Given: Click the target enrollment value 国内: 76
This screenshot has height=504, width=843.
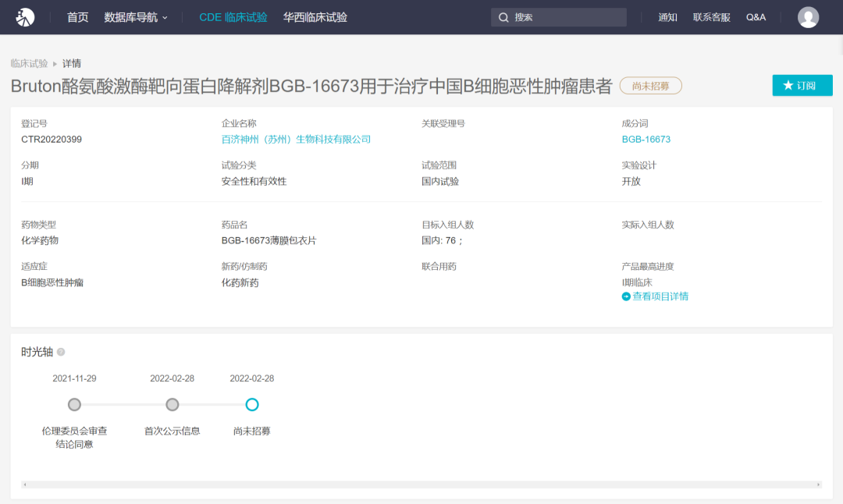Looking at the screenshot, I should (x=442, y=241).
